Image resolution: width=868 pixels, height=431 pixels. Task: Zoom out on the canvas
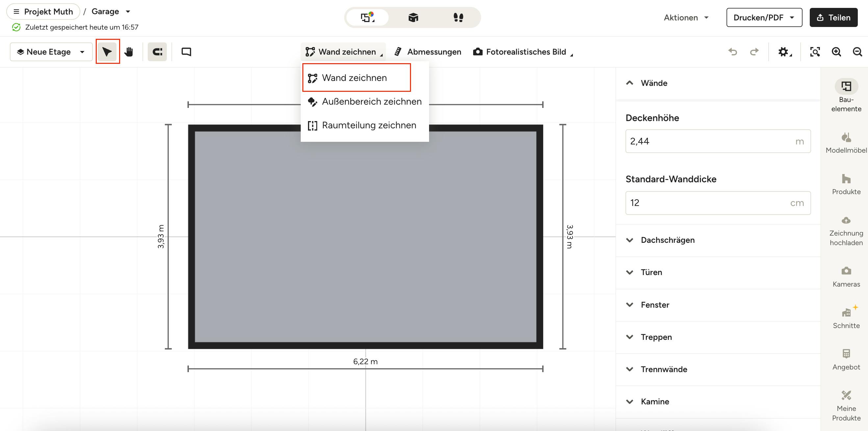pos(857,52)
